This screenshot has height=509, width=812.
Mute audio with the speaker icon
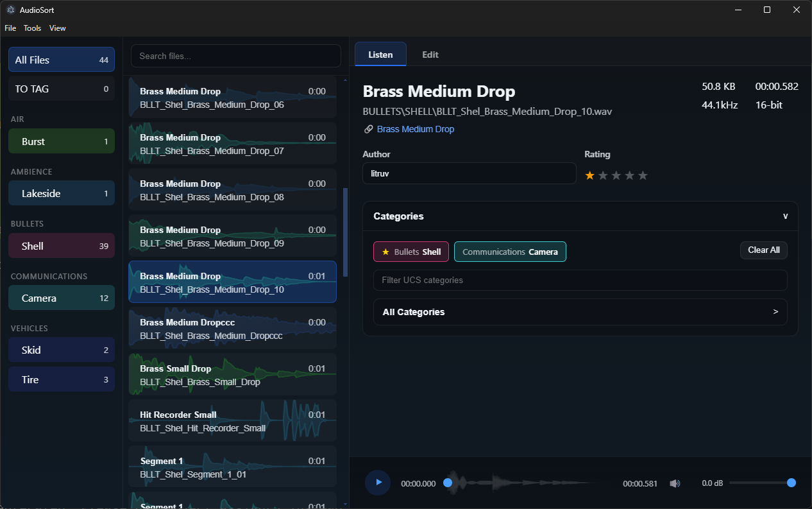[x=675, y=483]
